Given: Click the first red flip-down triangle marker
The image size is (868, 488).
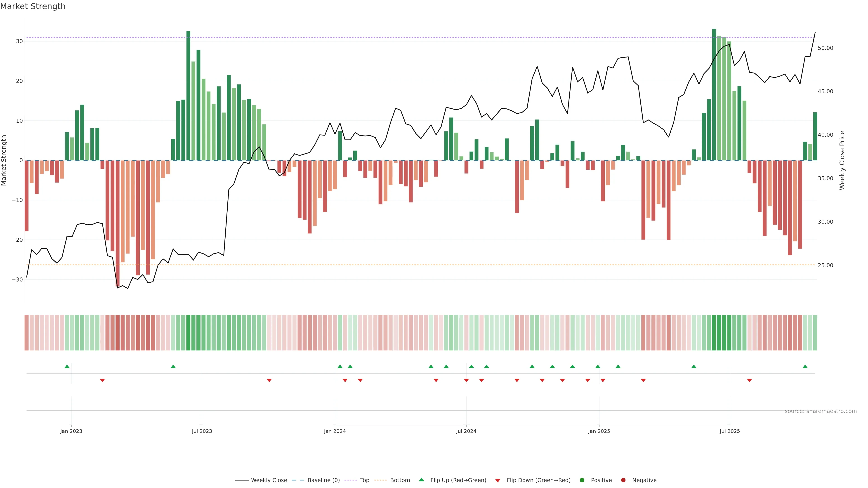Looking at the screenshot, I should (x=102, y=380).
